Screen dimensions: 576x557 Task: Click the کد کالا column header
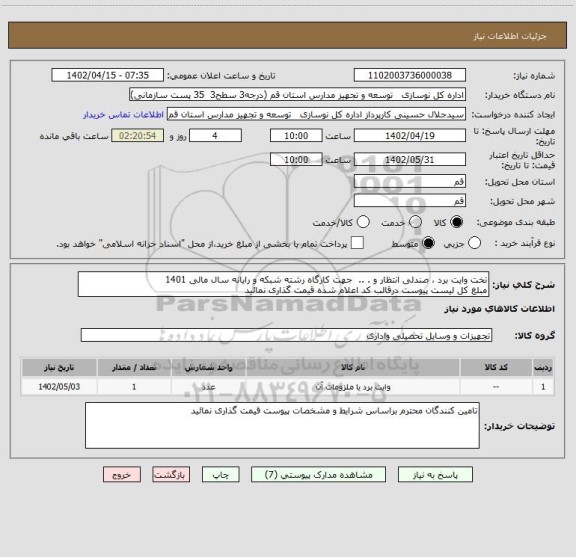[496, 367]
